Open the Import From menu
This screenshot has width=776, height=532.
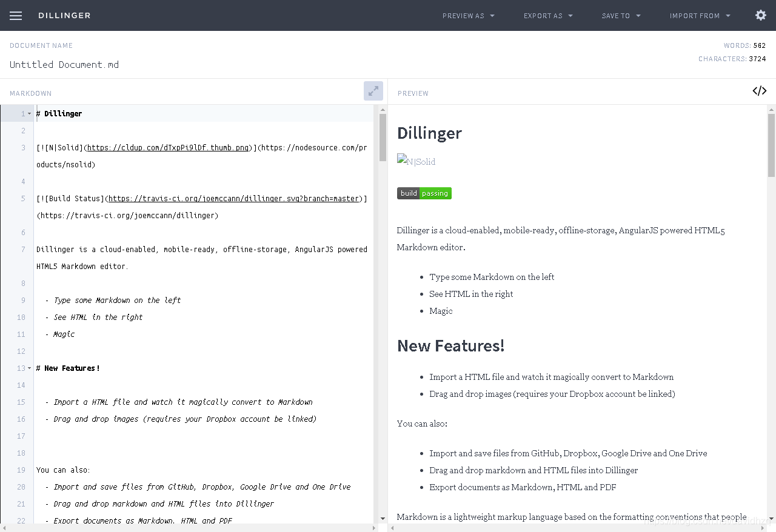[x=700, y=16]
